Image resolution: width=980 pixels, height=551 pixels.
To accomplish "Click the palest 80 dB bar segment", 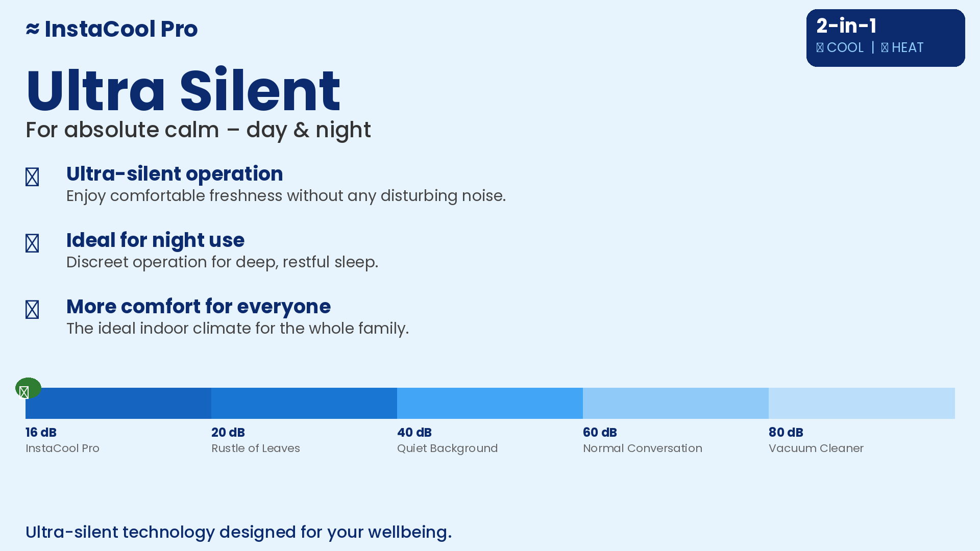I will (862, 403).
